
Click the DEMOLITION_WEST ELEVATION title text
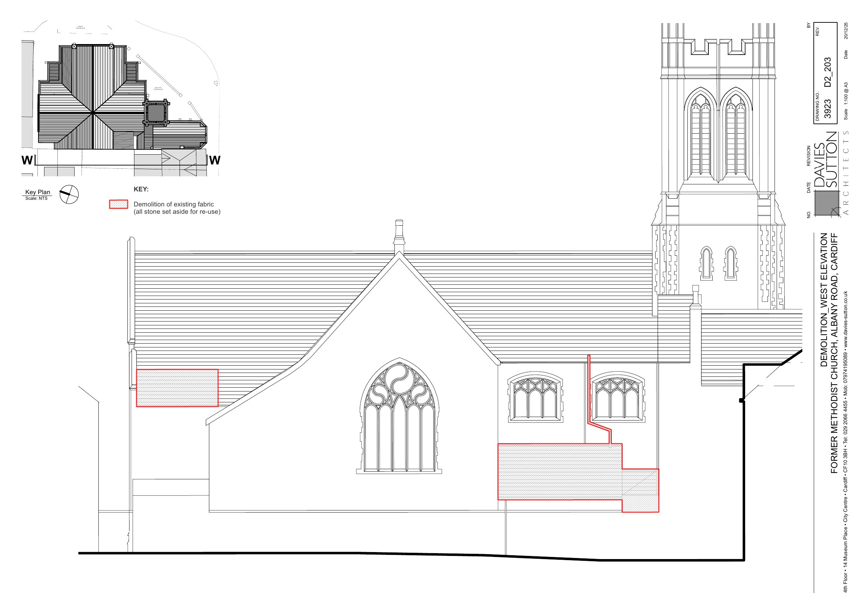coord(824,299)
